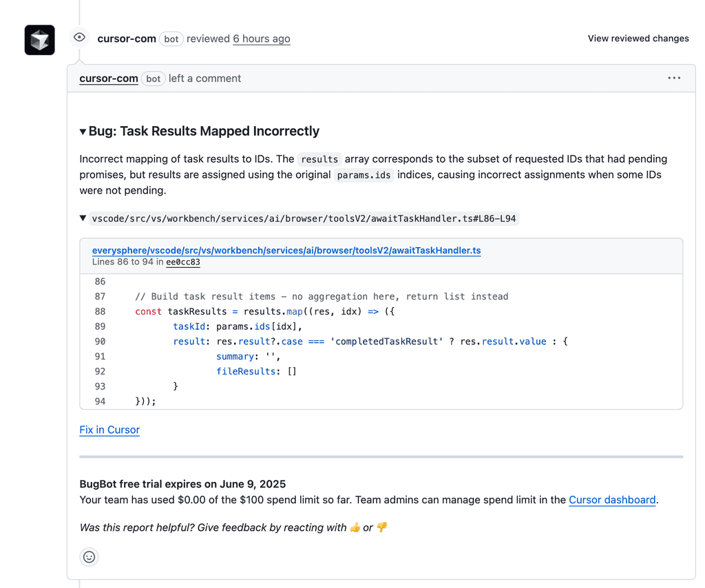Open the comment options kebab menu
The width and height of the screenshot is (705, 588).
[674, 78]
